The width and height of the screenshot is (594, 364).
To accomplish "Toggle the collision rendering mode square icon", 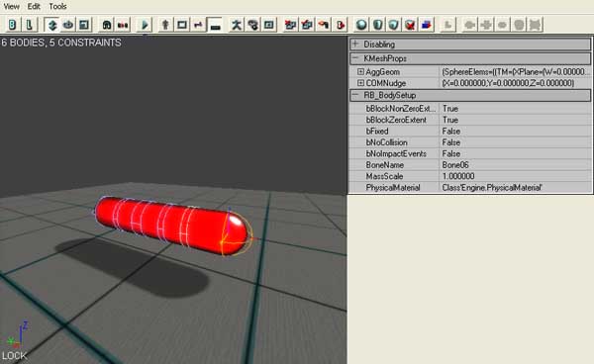I will (182, 25).
